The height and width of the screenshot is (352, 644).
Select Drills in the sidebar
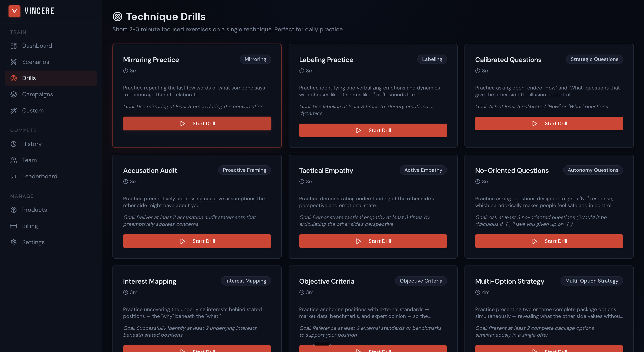(29, 78)
